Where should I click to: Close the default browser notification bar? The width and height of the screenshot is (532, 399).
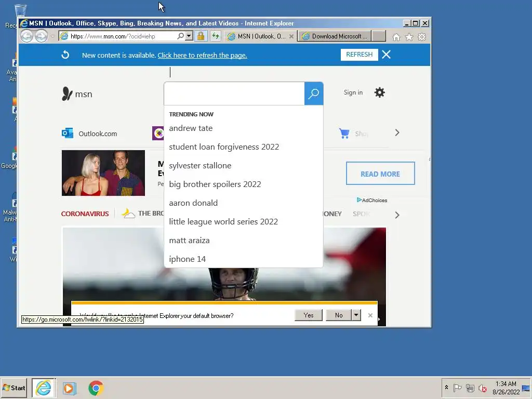pos(370,315)
